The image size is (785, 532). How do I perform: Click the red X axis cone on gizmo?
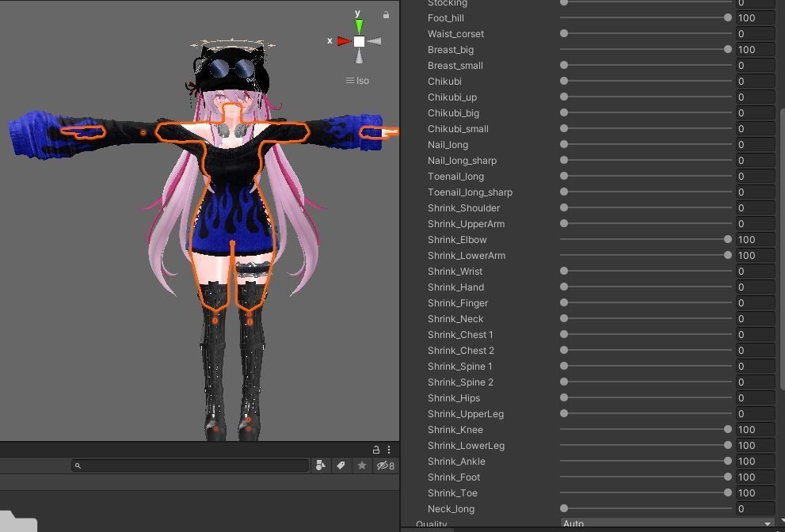344,41
